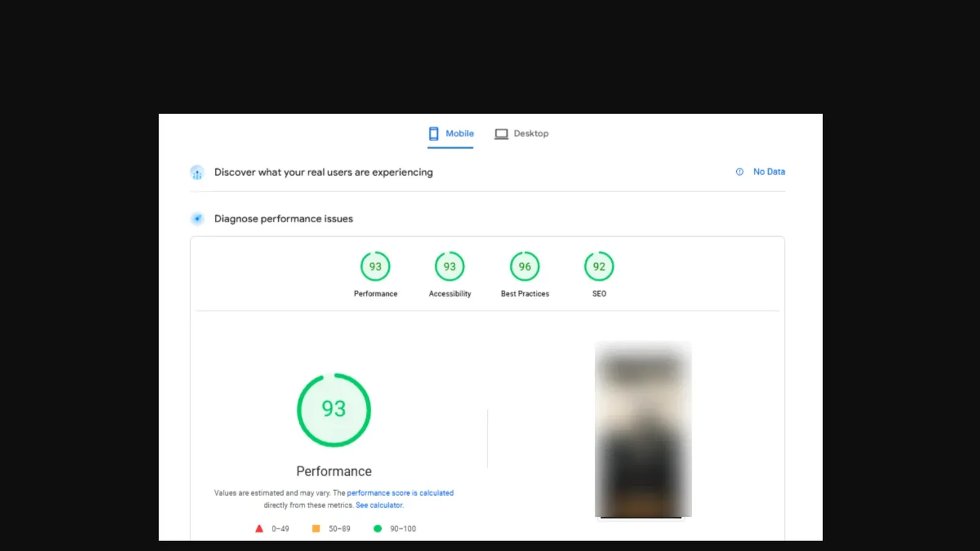Jump to Accessibility score gauge
Viewport: 980px width, 551px height.
click(x=450, y=266)
